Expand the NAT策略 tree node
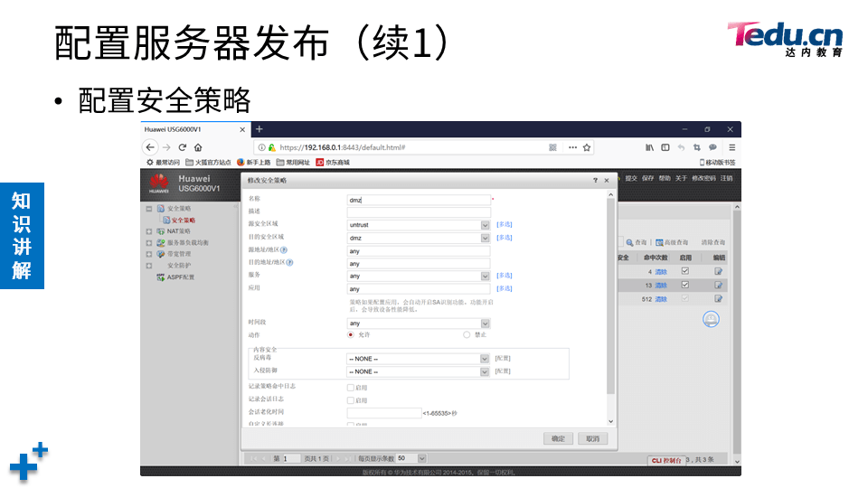868x488 pixels. [x=149, y=231]
